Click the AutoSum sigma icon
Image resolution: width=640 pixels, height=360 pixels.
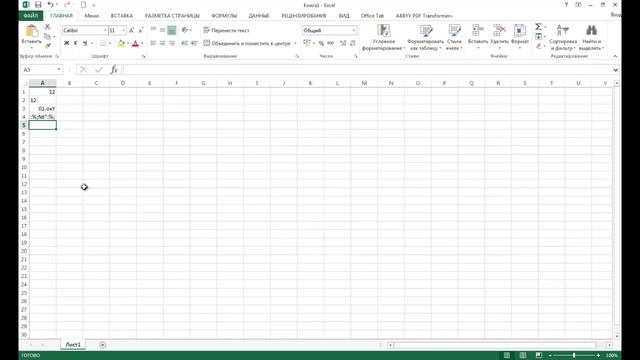click(538, 27)
